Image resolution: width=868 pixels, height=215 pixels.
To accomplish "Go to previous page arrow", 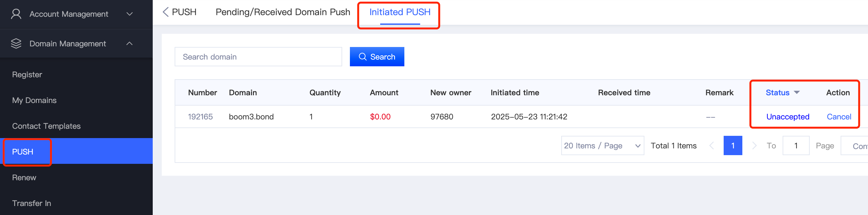I will (712, 145).
